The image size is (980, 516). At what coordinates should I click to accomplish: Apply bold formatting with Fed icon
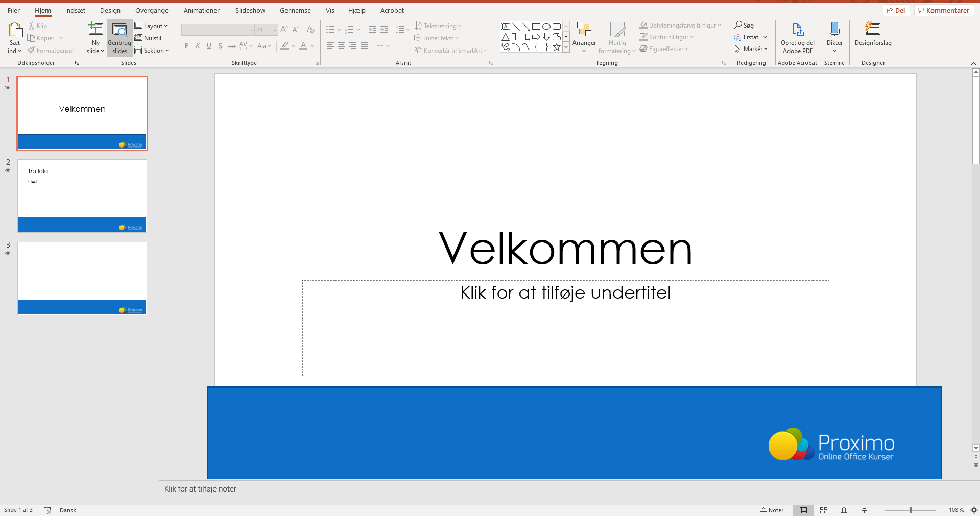186,46
